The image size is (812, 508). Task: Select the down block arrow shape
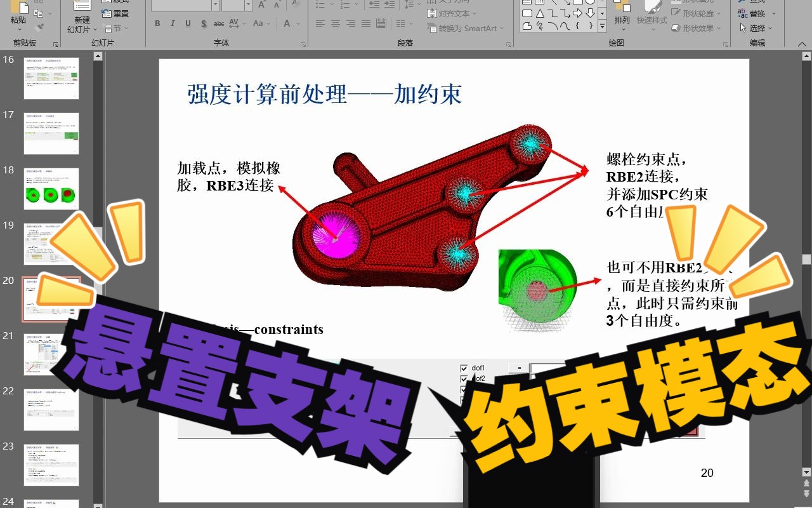[590, 13]
